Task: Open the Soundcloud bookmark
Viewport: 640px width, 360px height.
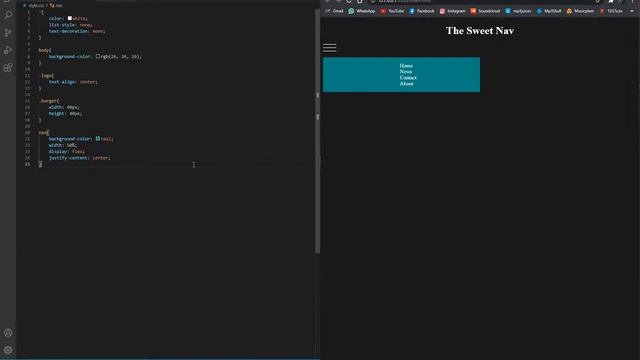Action: [485, 11]
